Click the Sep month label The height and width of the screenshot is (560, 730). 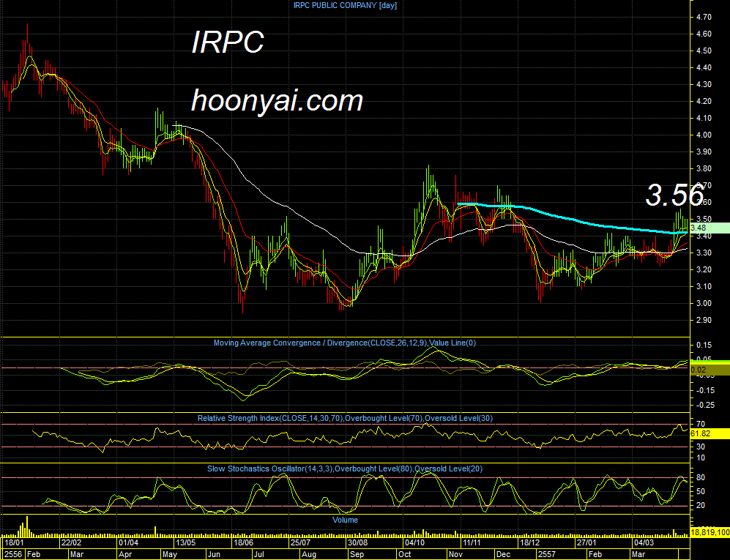357,554
